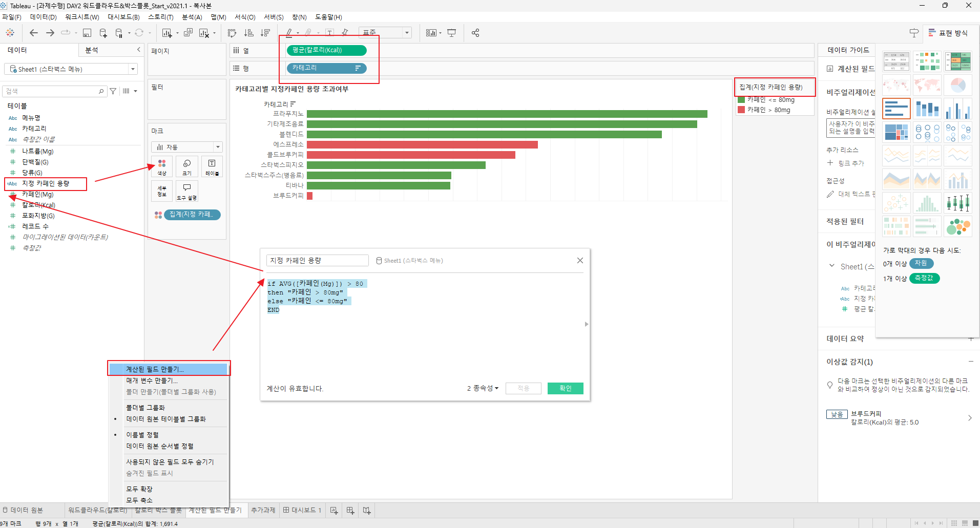The width and height of the screenshot is (980, 528).
Task: Click the duplicate sheet toolbar icon
Action: [188, 33]
